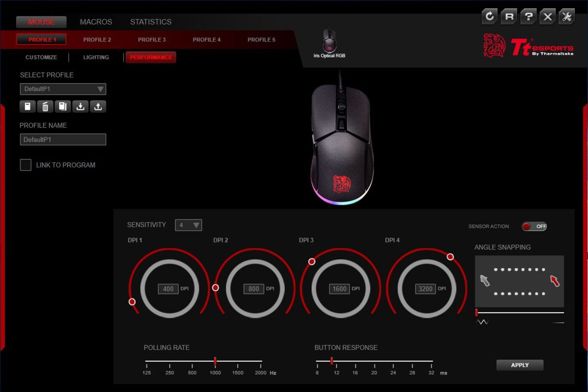Click the Apply button
588x392 pixels.
coord(520,365)
